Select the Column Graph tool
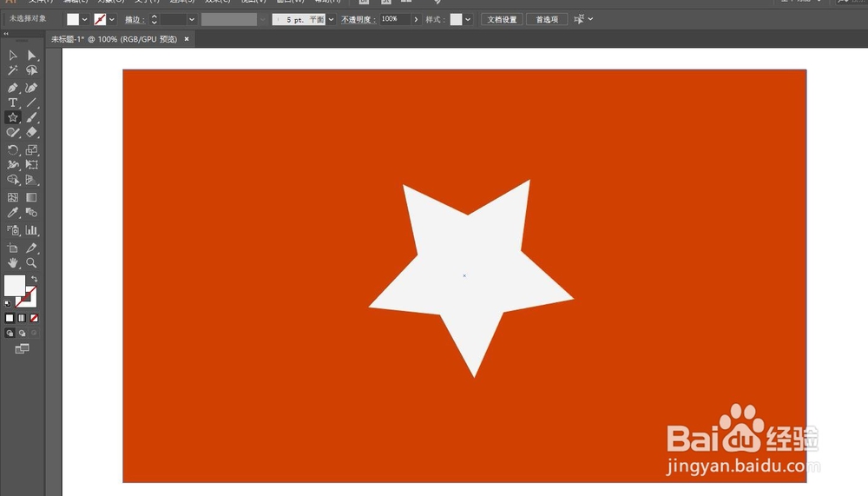 31,230
